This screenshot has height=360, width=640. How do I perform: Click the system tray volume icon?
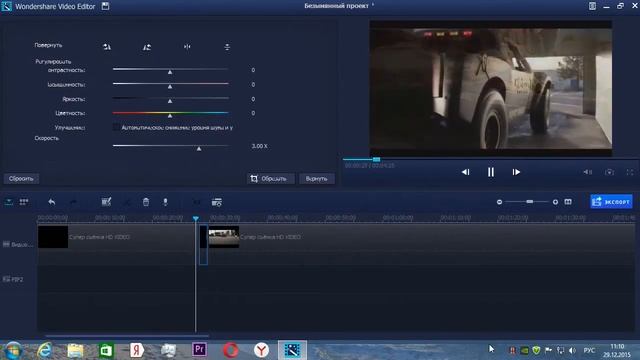coord(572,351)
